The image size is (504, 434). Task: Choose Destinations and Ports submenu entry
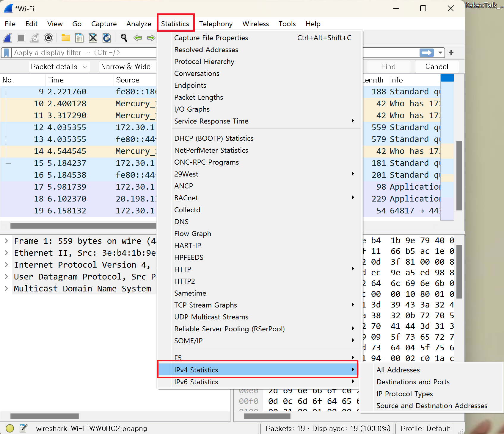(432, 382)
